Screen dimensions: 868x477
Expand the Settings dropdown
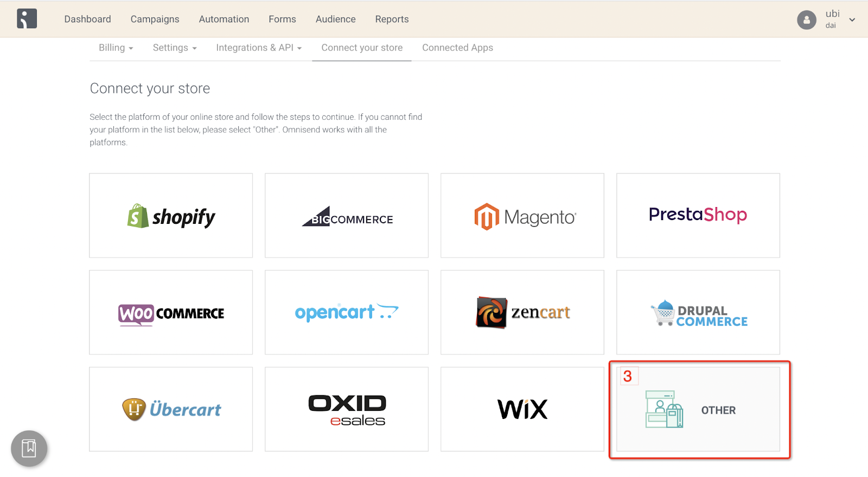(x=175, y=48)
